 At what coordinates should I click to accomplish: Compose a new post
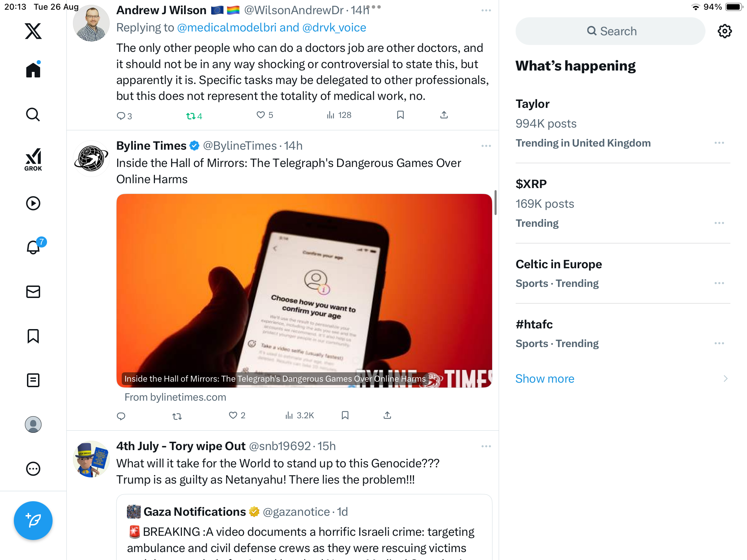click(33, 520)
